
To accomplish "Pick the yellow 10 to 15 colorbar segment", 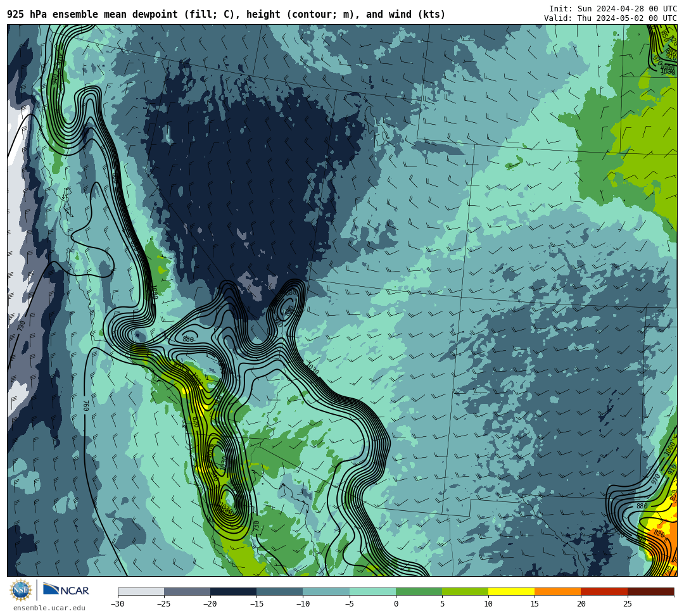I will (511, 591).
